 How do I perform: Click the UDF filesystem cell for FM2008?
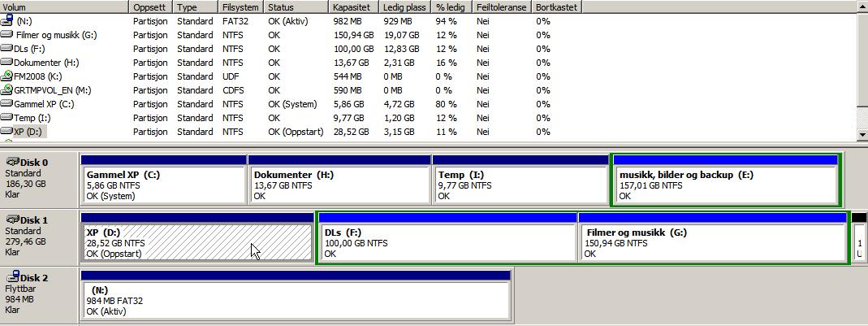coord(231,76)
